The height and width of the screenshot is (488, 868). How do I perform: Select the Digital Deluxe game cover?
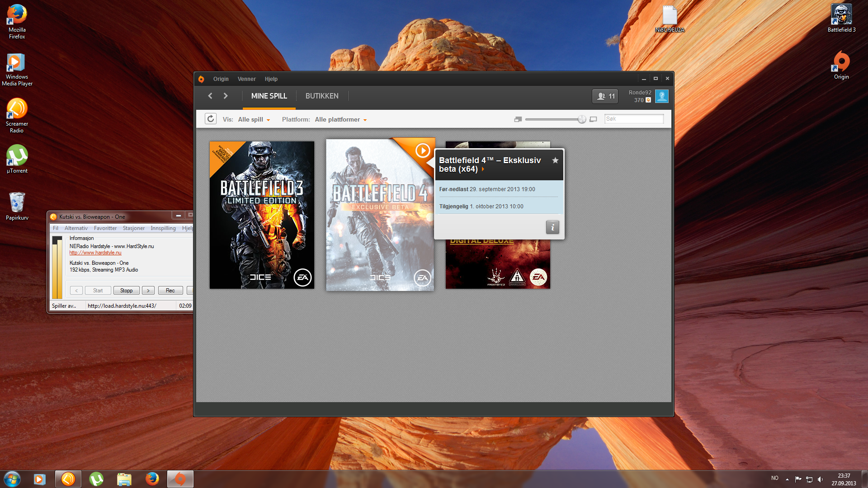pos(498,264)
